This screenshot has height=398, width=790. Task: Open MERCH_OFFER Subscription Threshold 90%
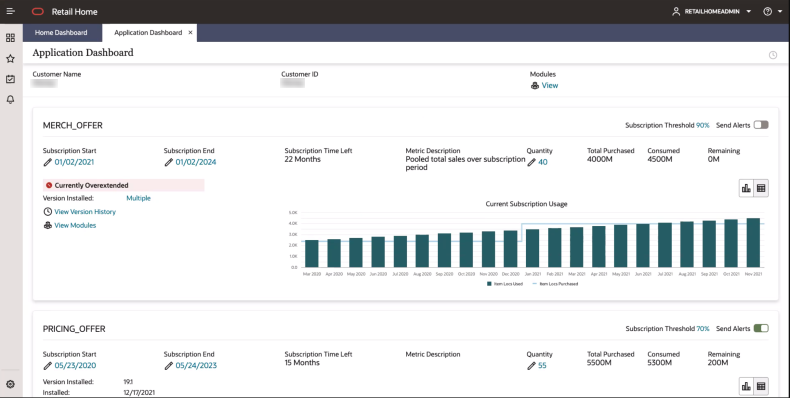click(702, 125)
